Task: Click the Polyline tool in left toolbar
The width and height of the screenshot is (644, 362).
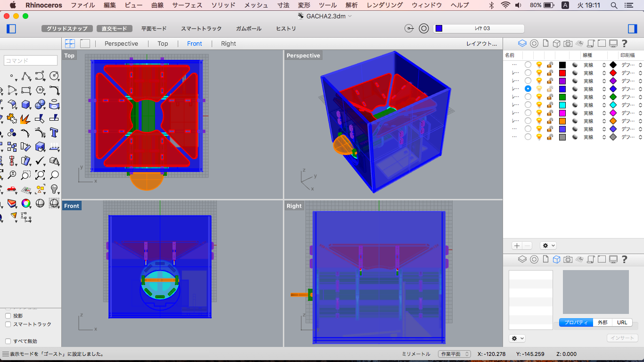Action: click(x=26, y=76)
